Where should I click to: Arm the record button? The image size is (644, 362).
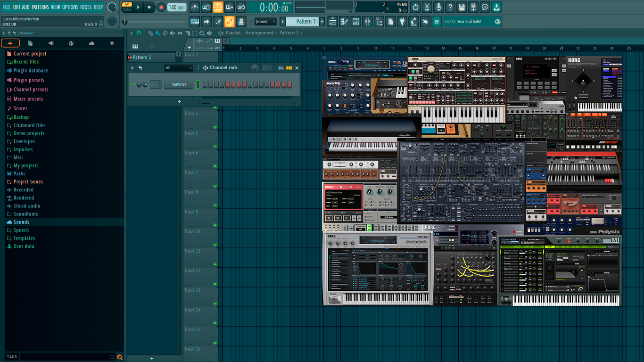[161, 7]
